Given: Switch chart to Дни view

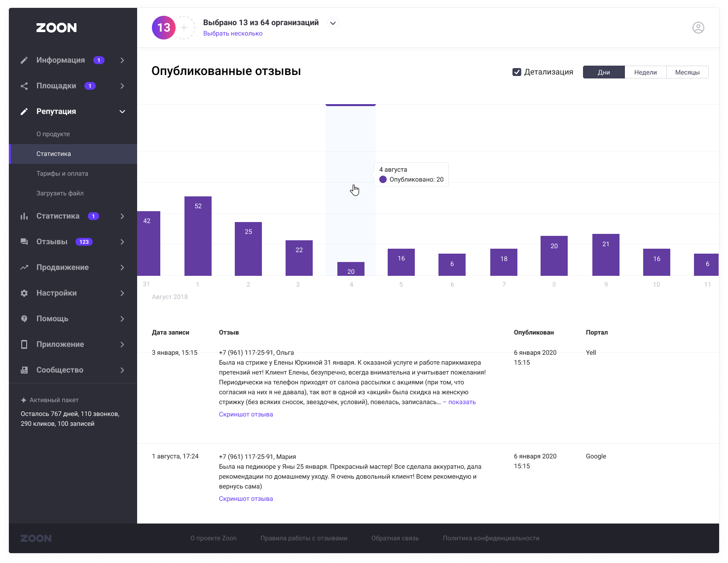Looking at the screenshot, I should (x=604, y=72).
